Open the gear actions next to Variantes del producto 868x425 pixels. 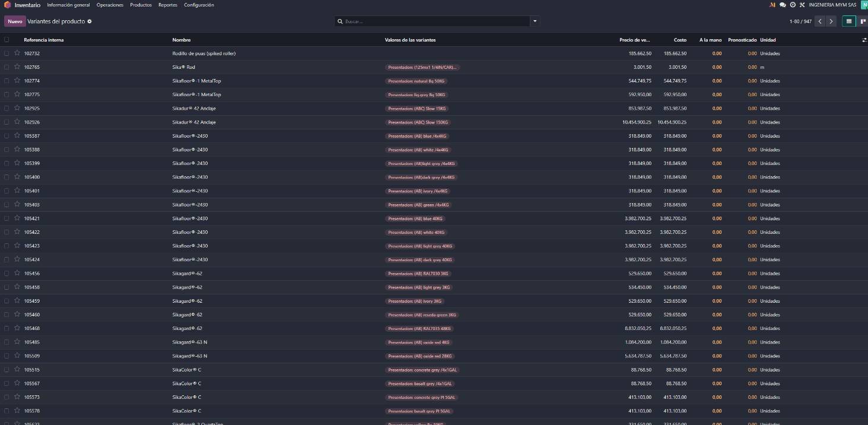(x=90, y=21)
